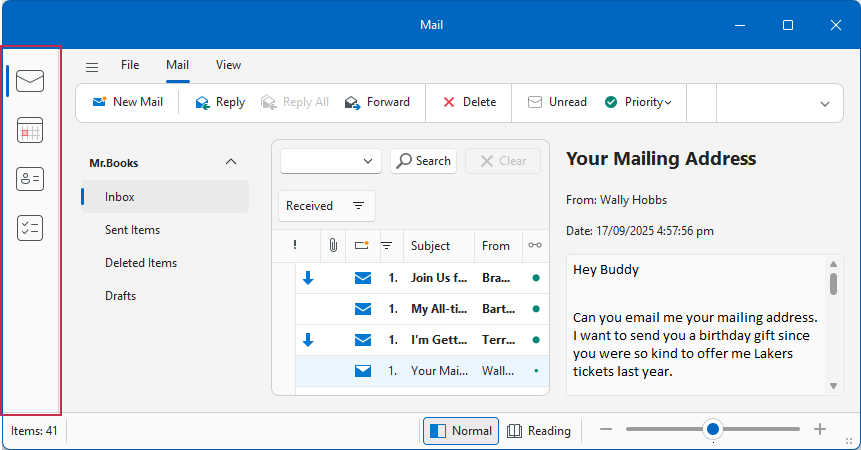
Task: Increase zoom with plus button
Action: 820,429
